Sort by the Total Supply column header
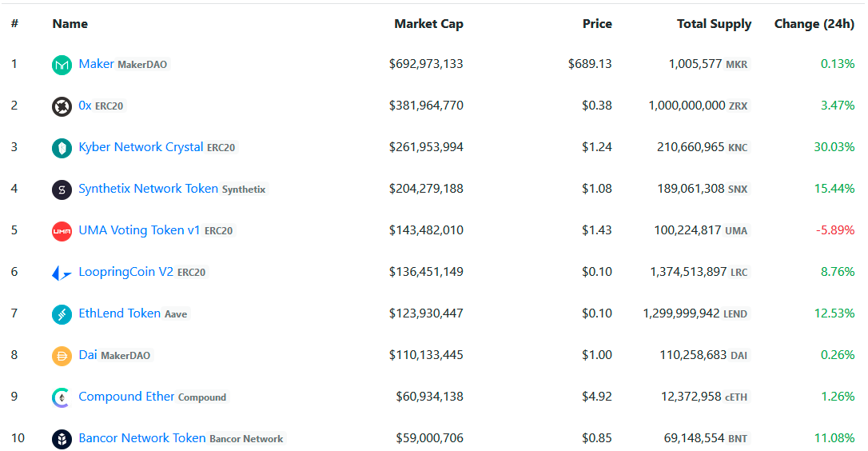The image size is (868, 451). [714, 24]
